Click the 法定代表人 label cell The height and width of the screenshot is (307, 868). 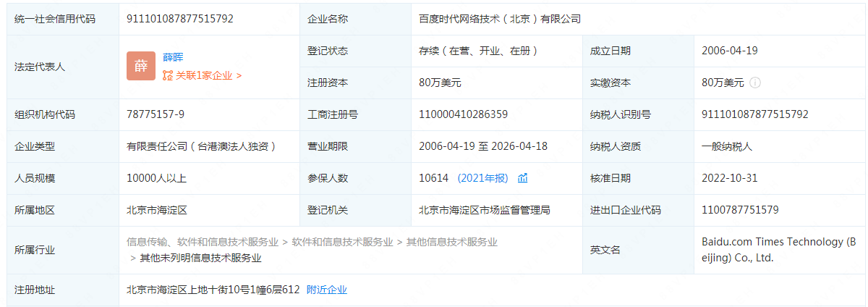(x=63, y=67)
